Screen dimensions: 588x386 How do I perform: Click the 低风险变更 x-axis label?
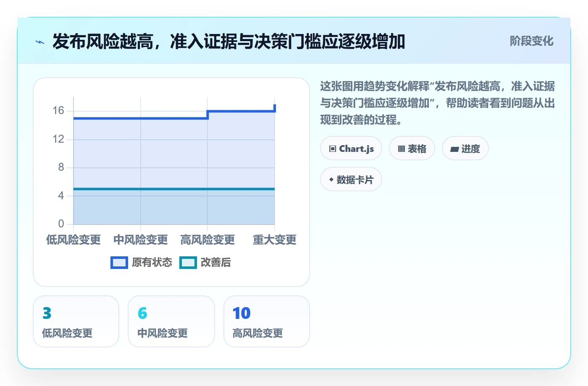[x=73, y=240]
